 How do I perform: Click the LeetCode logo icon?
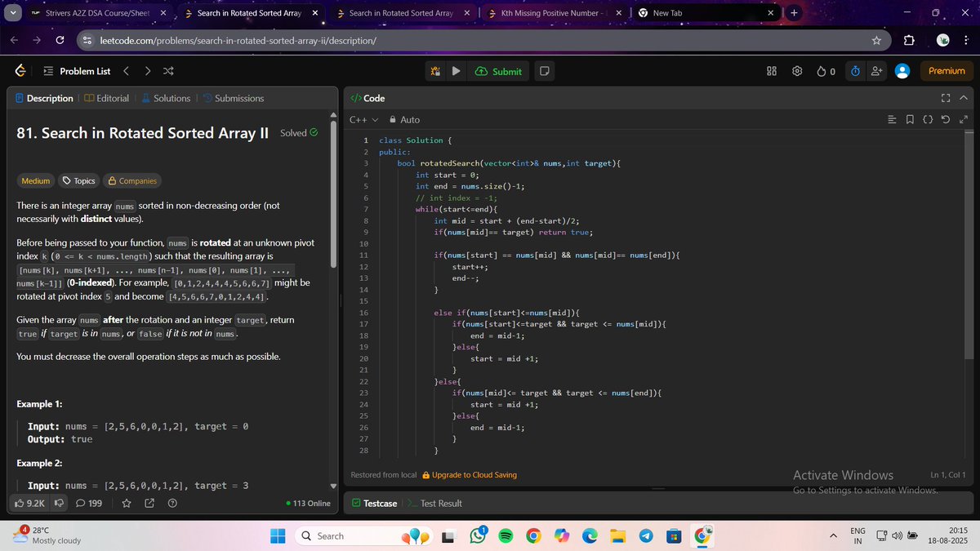20,71
